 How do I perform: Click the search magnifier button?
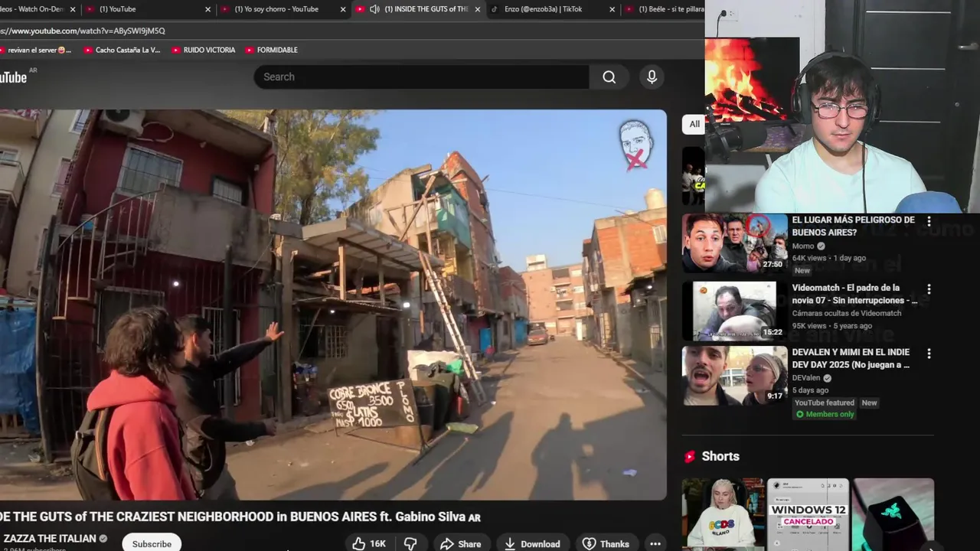609,77
